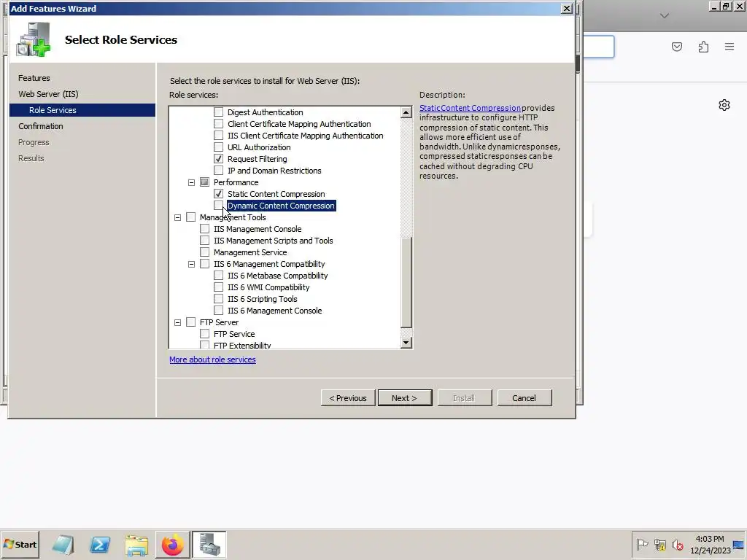Click the Firefox page settings gear icon
The image size is (747, 560).
pos(724,105)
